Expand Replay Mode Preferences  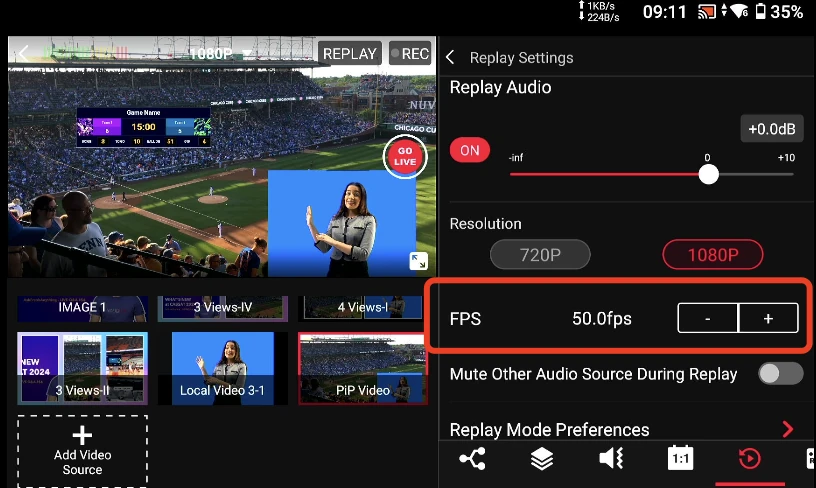(787, 430)
